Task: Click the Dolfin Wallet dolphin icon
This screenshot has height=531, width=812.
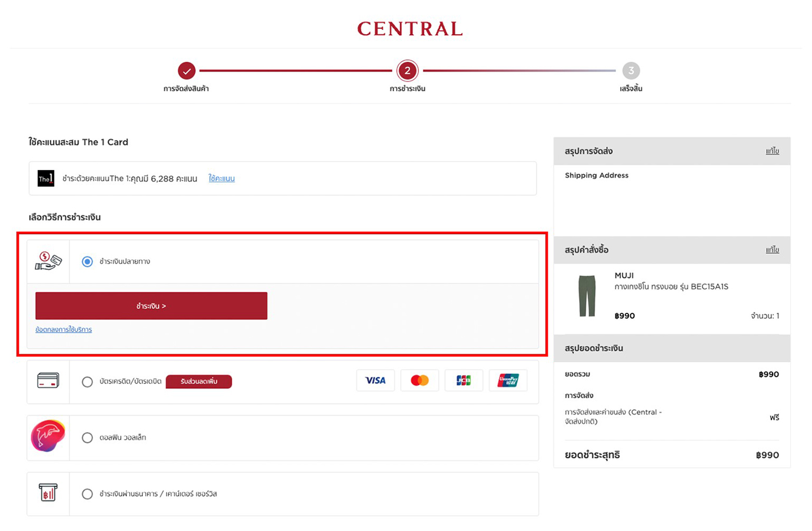Action: click(x=48, y=436)
